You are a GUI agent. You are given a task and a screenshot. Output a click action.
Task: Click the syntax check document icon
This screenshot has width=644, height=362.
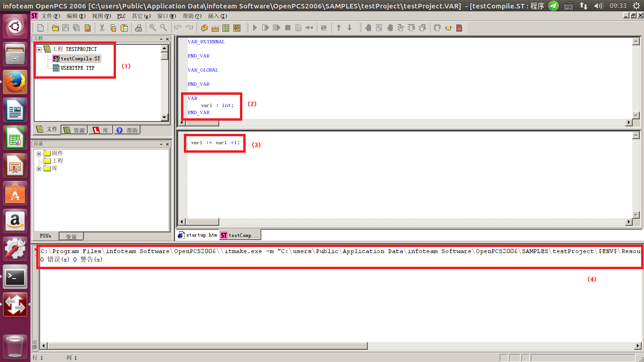(87, 28)
